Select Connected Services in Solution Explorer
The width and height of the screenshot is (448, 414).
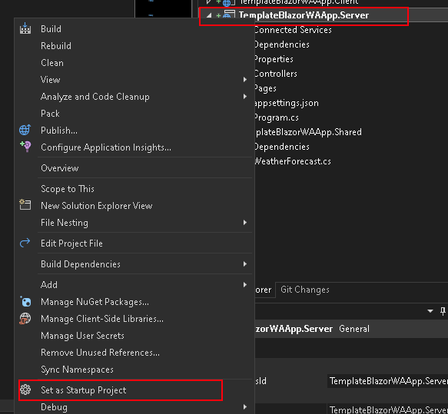click(x=293, y=30)
